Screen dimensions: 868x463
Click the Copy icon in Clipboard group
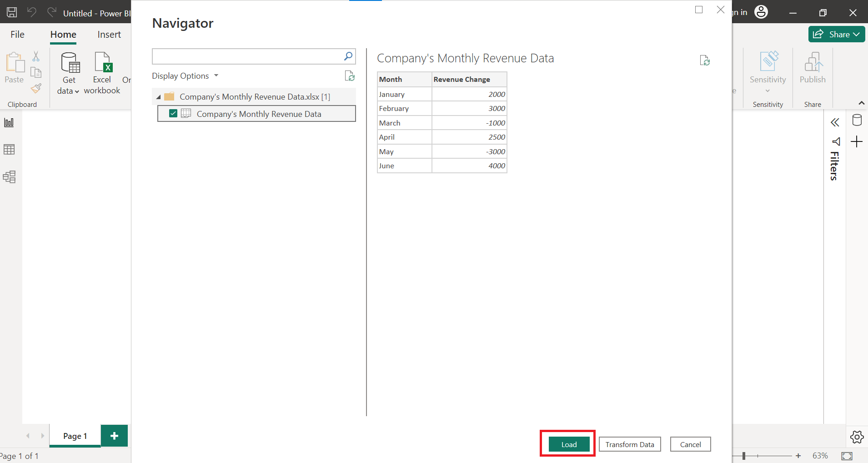pyautogui.click(x=36, y=72)
